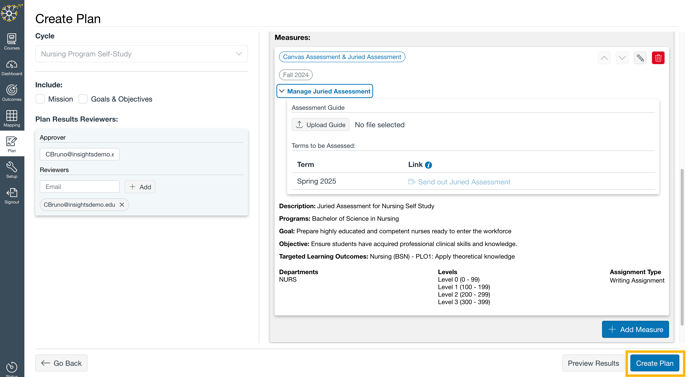Edit measure using pencil icon
The height and width of the screenshot is (377, 688).
point(640,57)
